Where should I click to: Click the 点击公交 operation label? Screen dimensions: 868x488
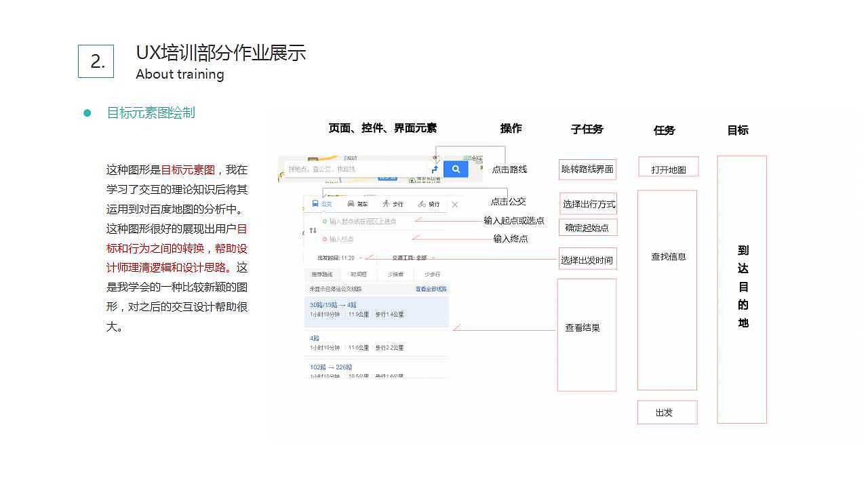pos(509,201)
